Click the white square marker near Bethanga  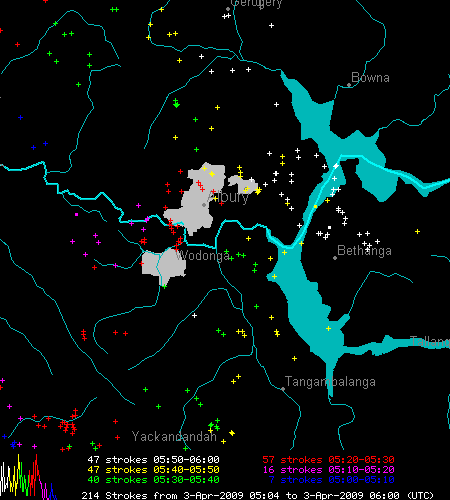pyautogui.click(x=329, y=227)
